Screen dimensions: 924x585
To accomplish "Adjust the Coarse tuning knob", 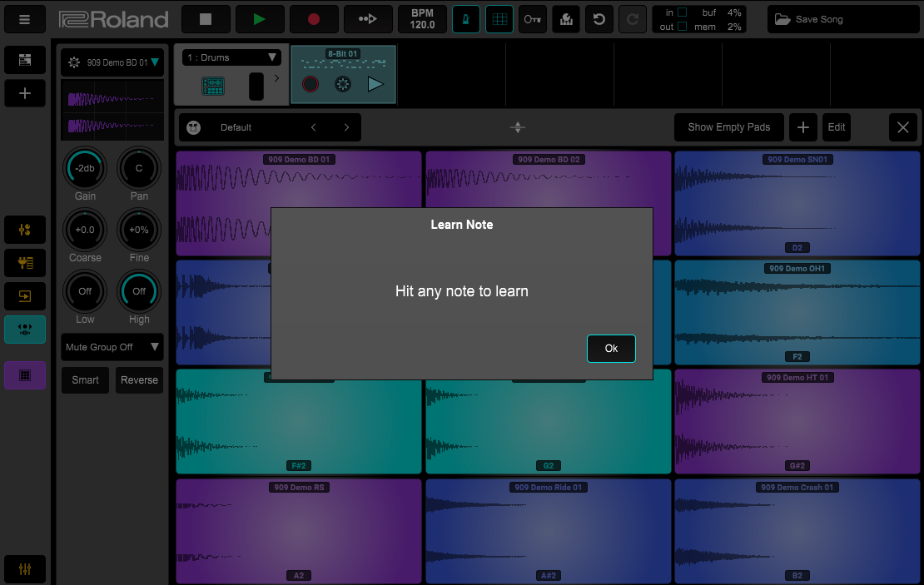I will [x=85, y=230].
